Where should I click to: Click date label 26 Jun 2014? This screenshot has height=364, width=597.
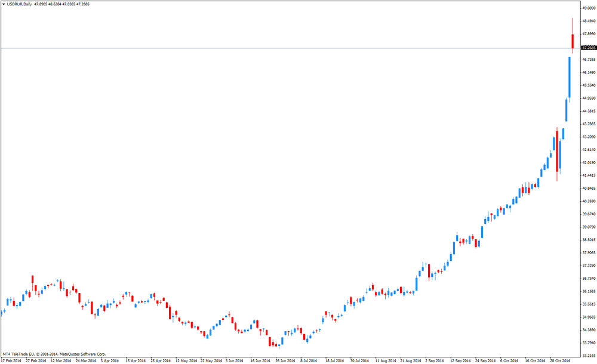point(285,360)
